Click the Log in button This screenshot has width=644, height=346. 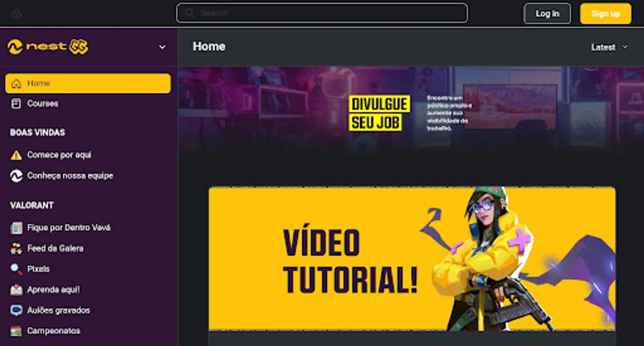[547, 14]
